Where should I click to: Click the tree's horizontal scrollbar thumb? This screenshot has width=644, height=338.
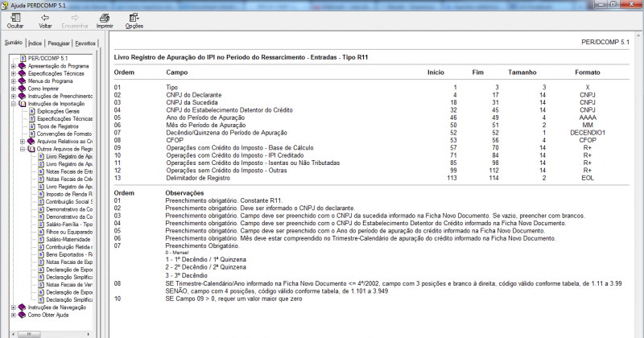[29, 334]
